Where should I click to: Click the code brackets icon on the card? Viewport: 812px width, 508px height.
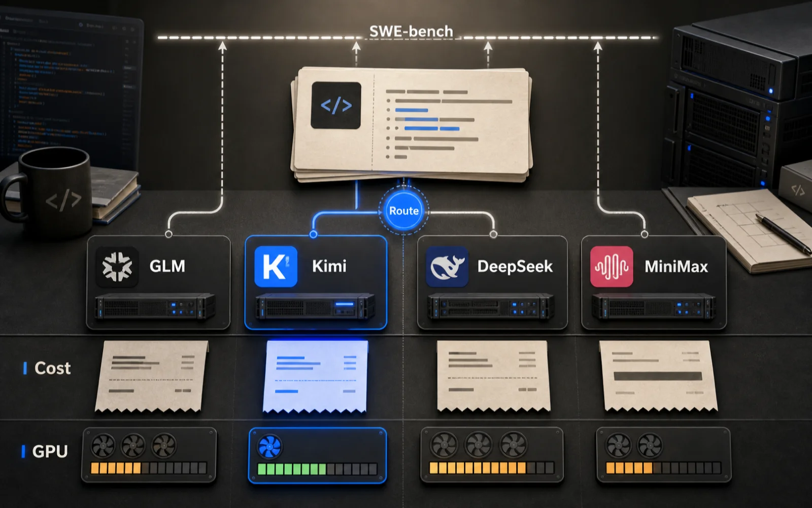[x=336, y=105]
